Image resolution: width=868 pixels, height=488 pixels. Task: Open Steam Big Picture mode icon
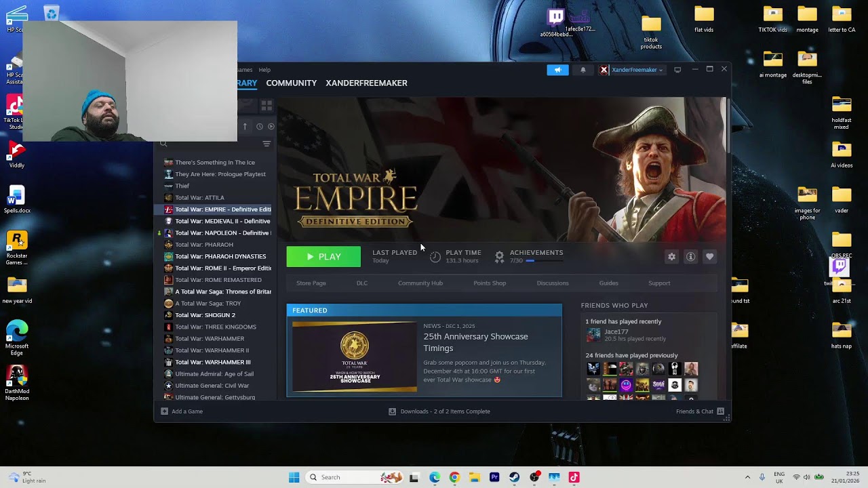(x=677, y=70)
